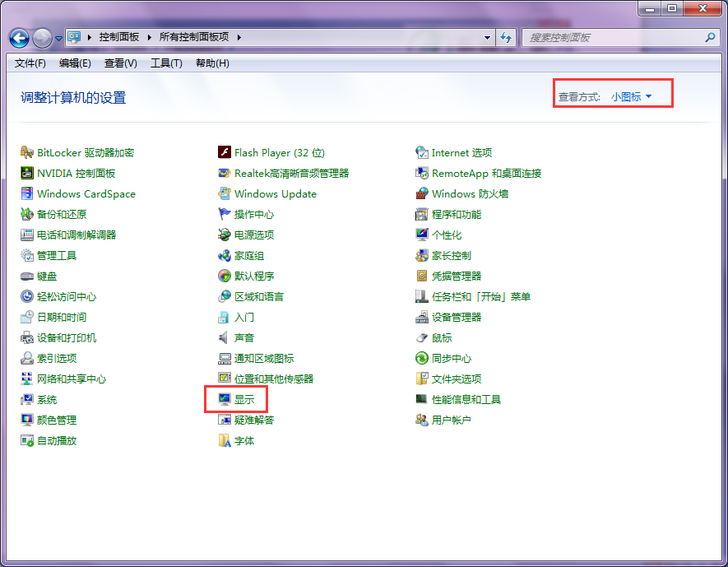This screenshot has height=567, width=728.
Task: Click the 操作中心 flag icon
Action: 225,214
